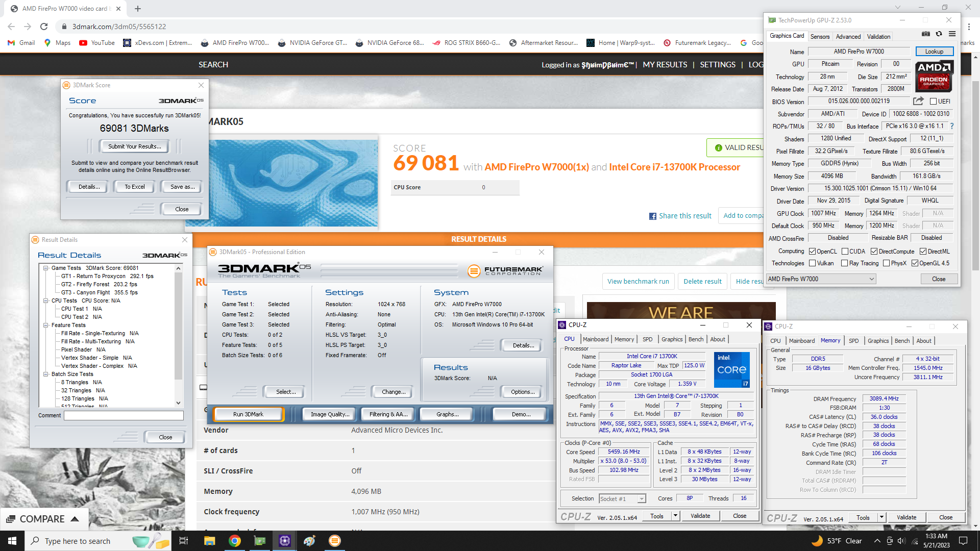The width and height of the screenshot is (980, 551).
Task: Toggle the OpenGL 4.5 checkbox
Action: pos(915,263)
